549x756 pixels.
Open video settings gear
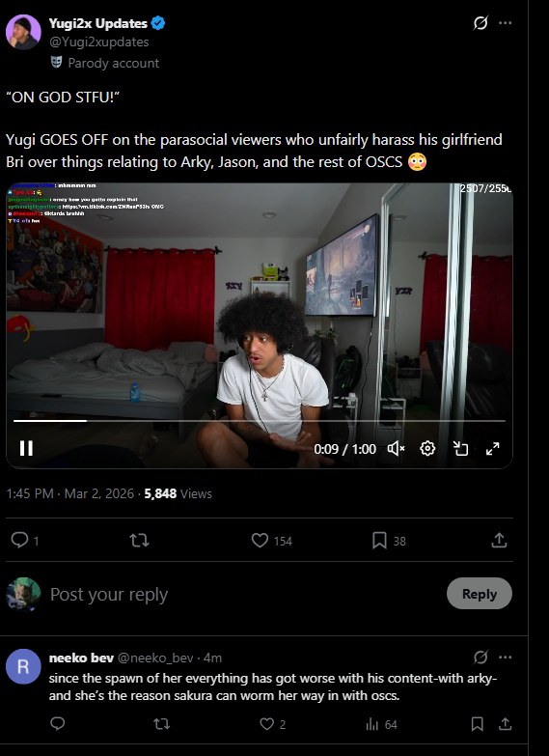(x=427, y=448)
